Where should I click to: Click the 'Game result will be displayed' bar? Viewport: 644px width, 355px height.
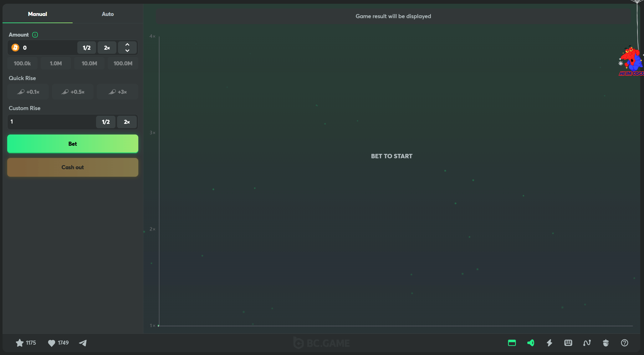tap(393, 16)
